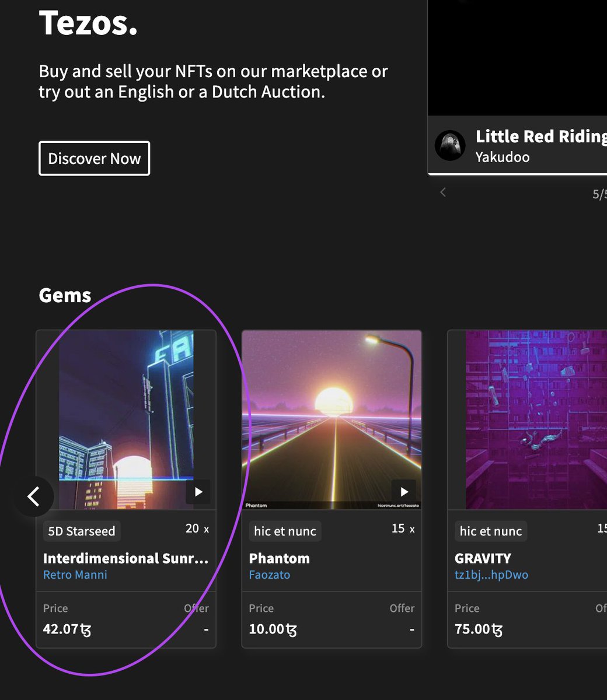Image resolution: width=607 pixels, height=700 pixels.
Task: Click the 15 x edition count on Phantom
Action: click(x=403, y=528)
